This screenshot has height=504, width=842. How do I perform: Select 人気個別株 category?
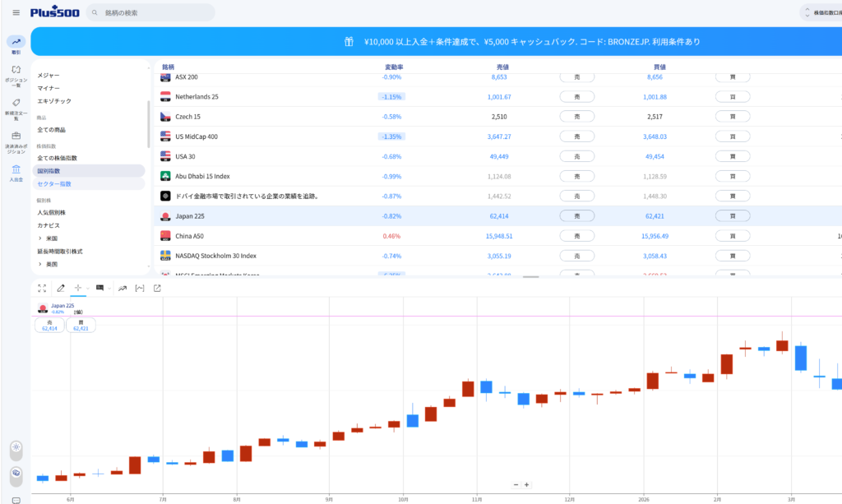pos(51,213)
